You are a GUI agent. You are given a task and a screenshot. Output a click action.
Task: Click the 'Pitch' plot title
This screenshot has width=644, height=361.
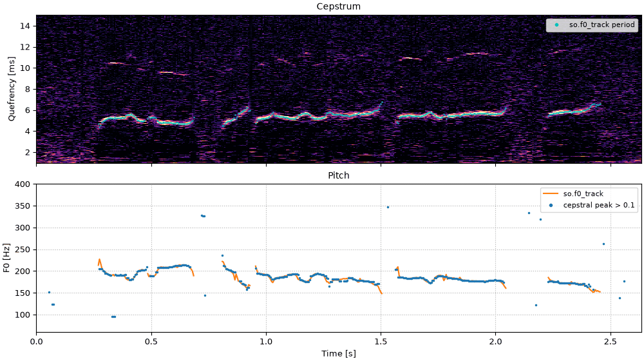[339, 175]
